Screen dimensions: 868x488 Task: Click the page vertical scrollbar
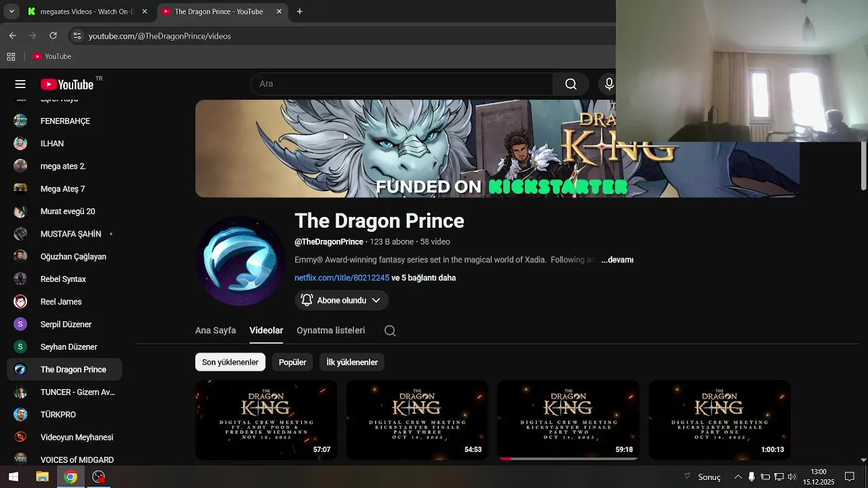863,166
